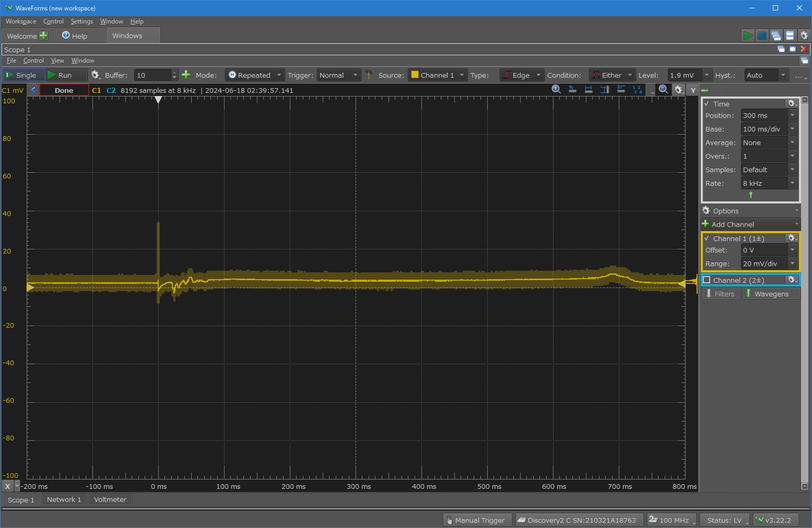Click Discovery2 device status button

(579, 520)
